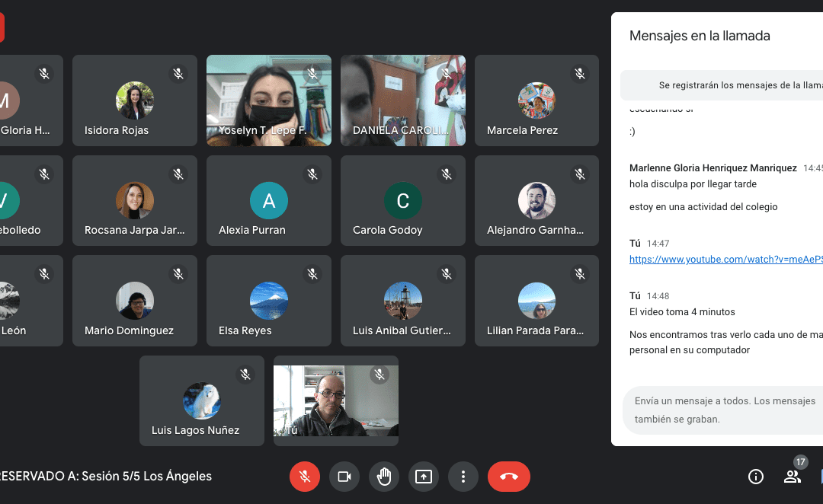This screenshot has height=504, width=823.
Task: Select Rocsana Jarpa's profile photo
Action: coord(135,200)
